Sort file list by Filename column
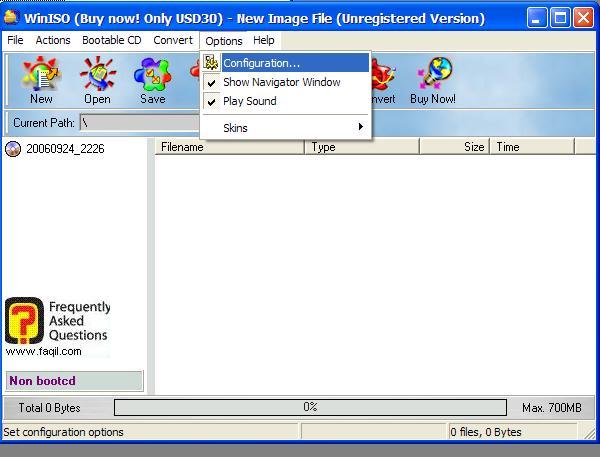This screenshot has height=457, width=600. click(230, 147)
